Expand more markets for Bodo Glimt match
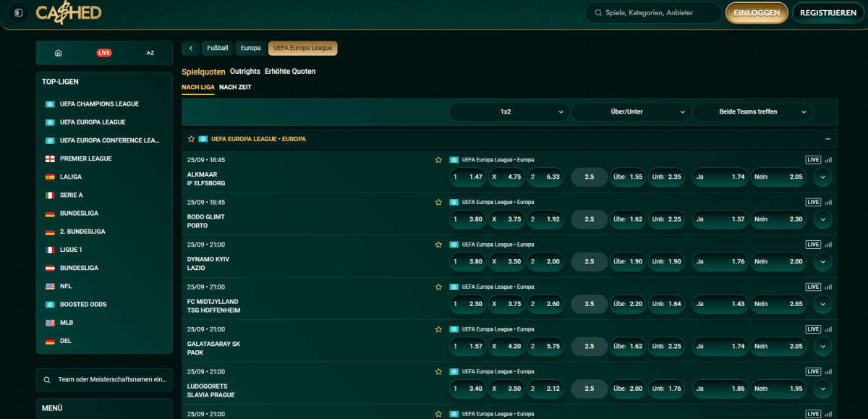Image resolution: width=868 pixels, height=419 pixels. click(x=822, y=219)
